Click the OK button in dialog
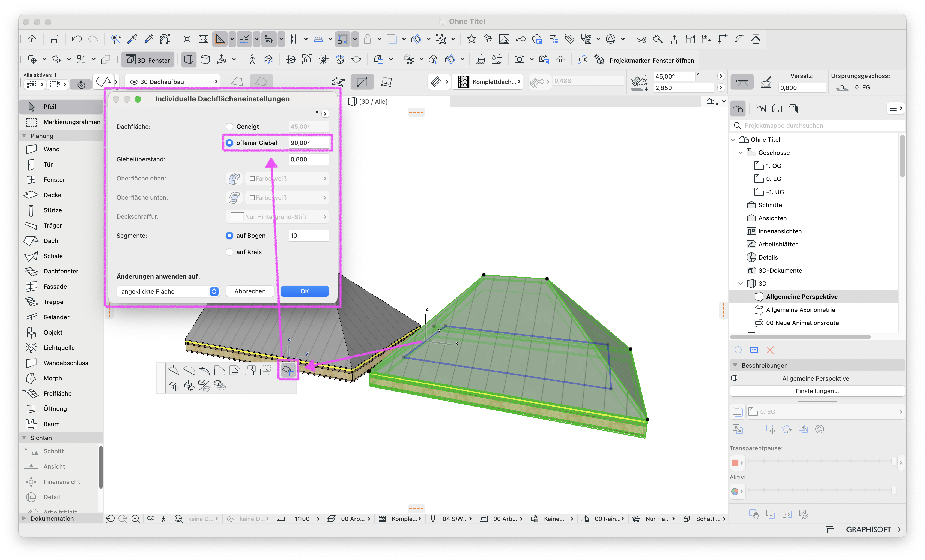Viewport: 925px width, 560px height. click(305, 291)
